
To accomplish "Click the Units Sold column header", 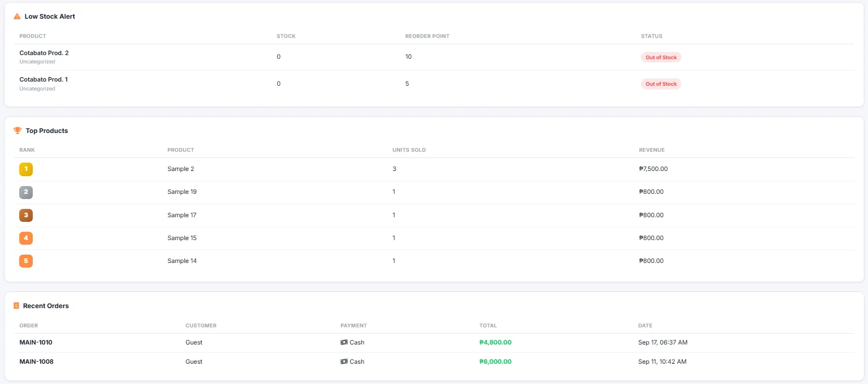I will (409, 150).
